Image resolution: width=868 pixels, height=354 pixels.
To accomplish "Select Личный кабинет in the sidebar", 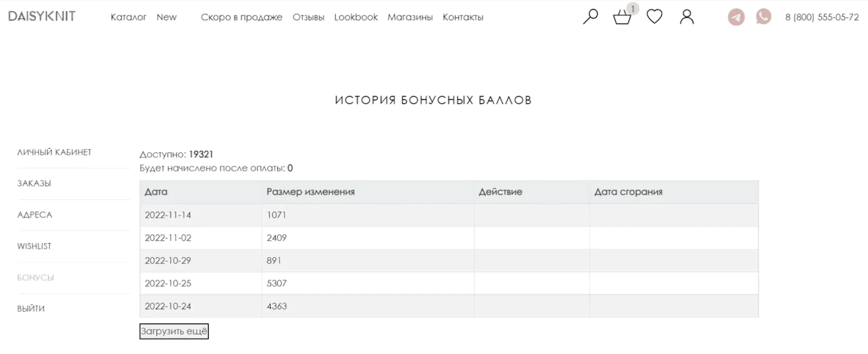I will click(x=54, y=152).
